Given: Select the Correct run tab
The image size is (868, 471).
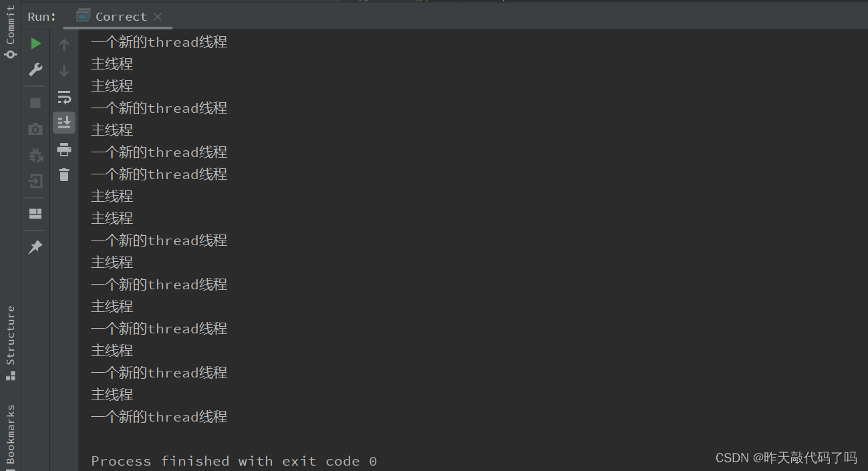Looking at the screenshot, I should tap(112, 17).
